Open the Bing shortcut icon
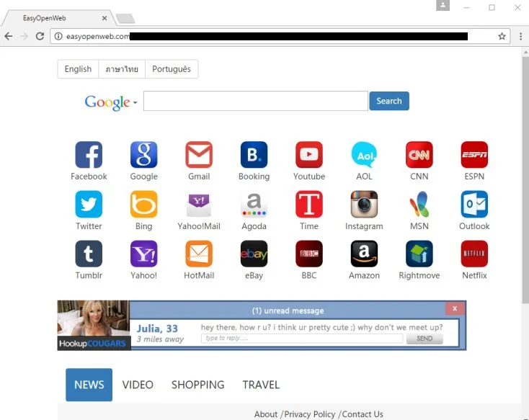Screen dimensions: 529x420 [143, 204]
